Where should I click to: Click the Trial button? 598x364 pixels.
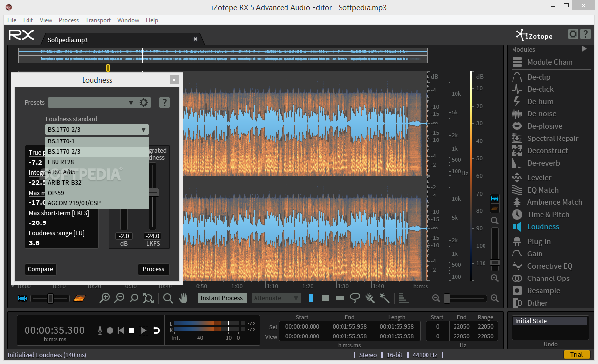point(577,355)
